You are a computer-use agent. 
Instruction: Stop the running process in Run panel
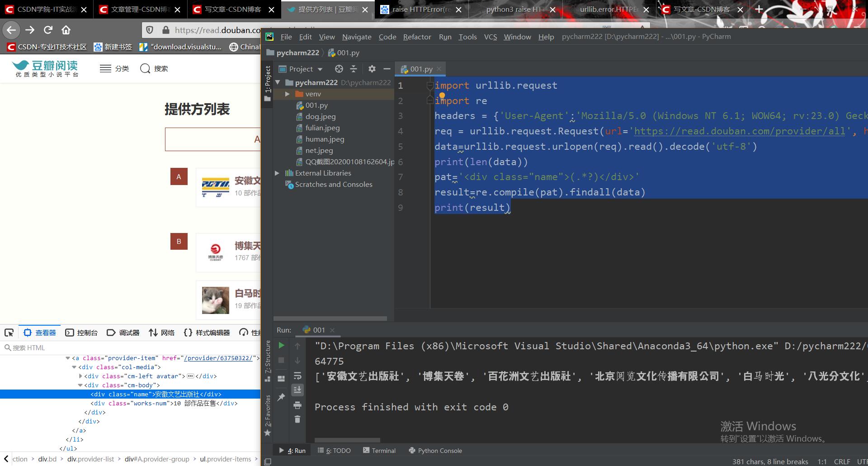point(281,361)
